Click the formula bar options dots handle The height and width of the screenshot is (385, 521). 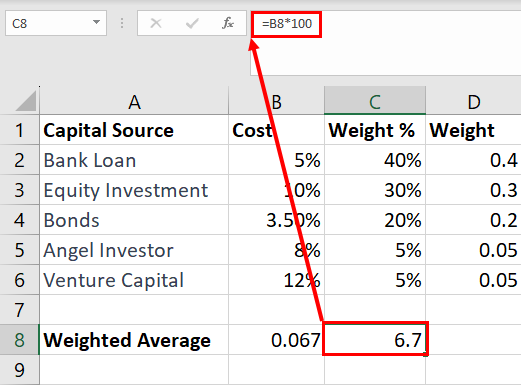click(x=122, y=23)
